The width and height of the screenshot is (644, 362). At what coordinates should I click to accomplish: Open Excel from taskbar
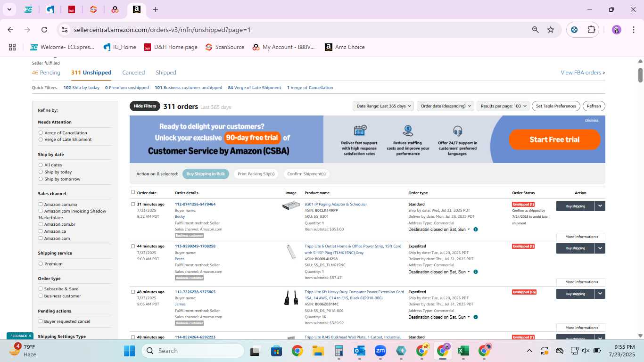click(x=463, y=351)
